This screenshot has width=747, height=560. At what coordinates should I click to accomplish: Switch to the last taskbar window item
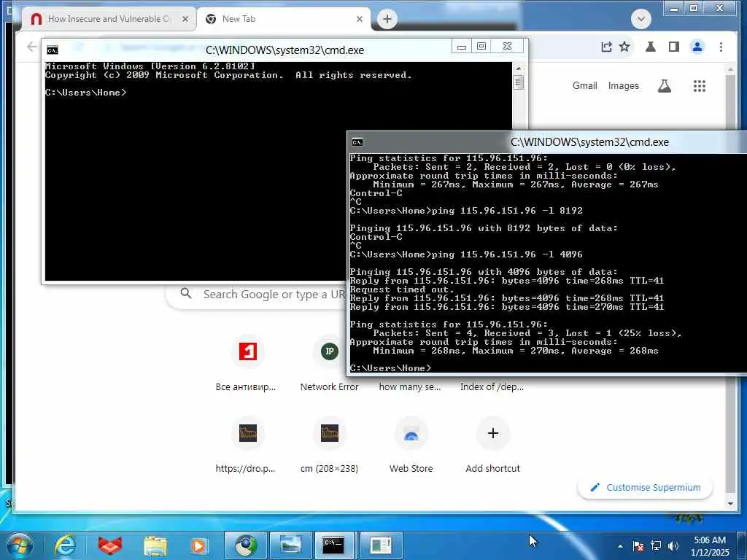coord(381,545)
